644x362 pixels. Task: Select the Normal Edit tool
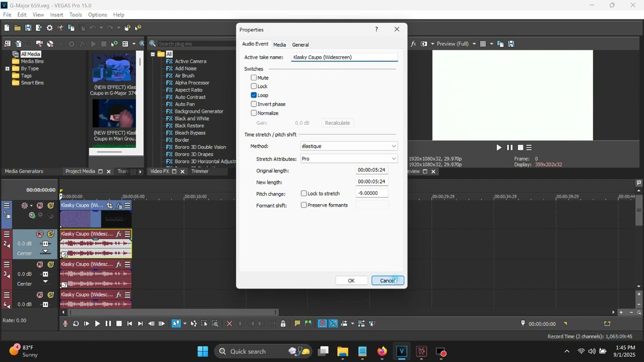click(176, 324)
